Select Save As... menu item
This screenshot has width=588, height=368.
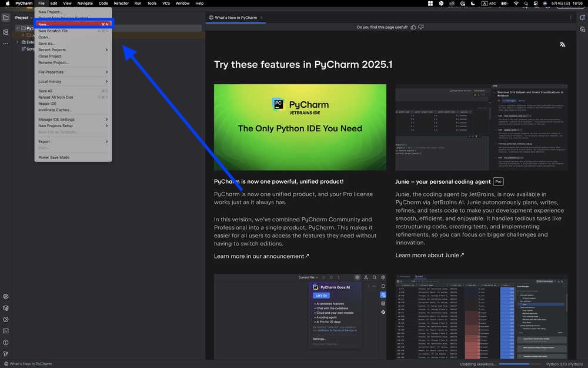pos(73,44)
